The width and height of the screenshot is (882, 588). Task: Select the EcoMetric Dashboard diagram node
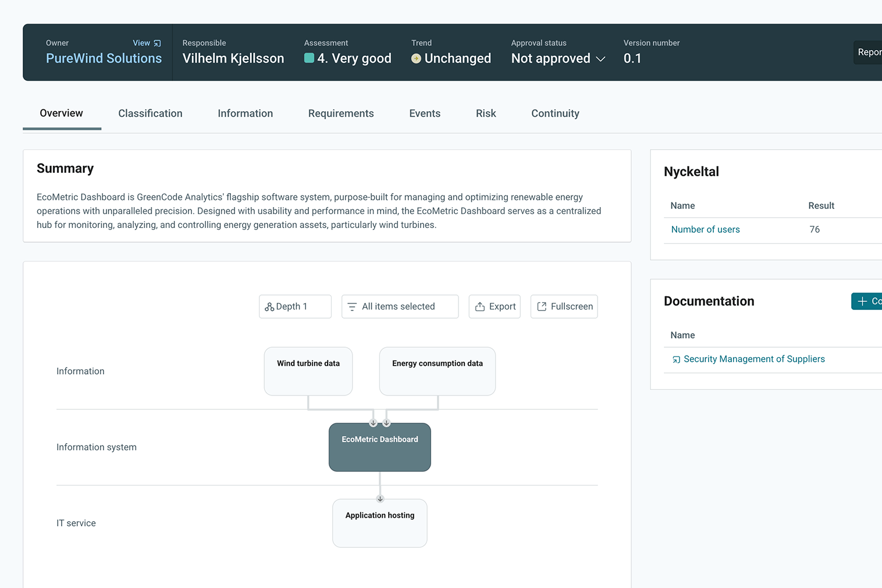380,447
